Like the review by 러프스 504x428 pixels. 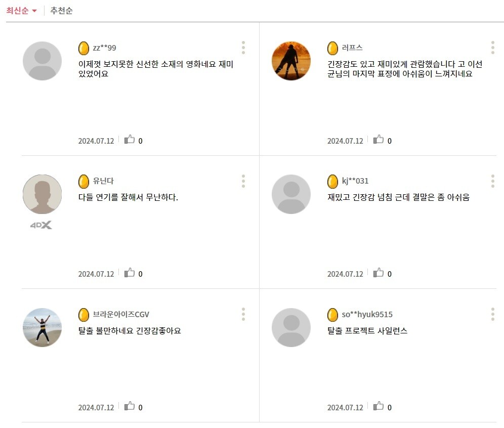[379, 140]
